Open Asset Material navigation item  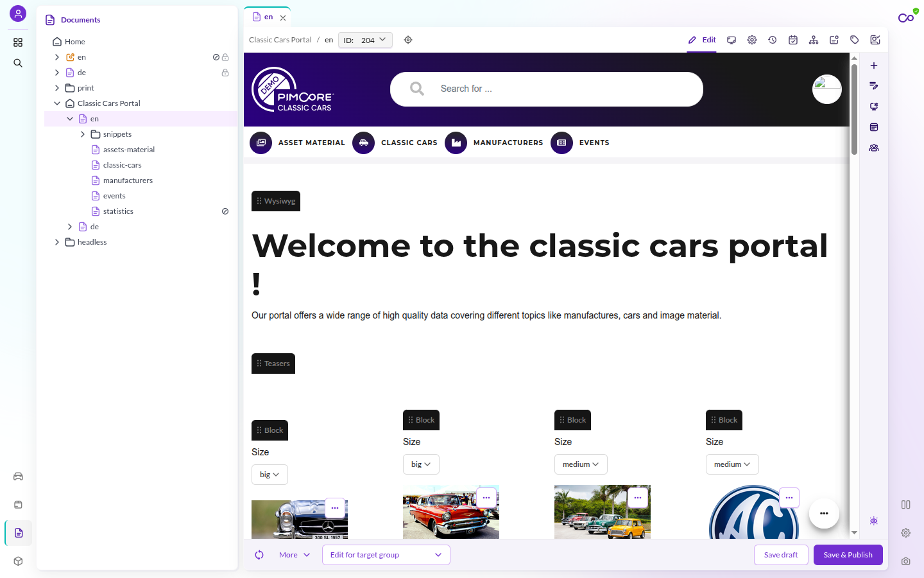[298, 143]
